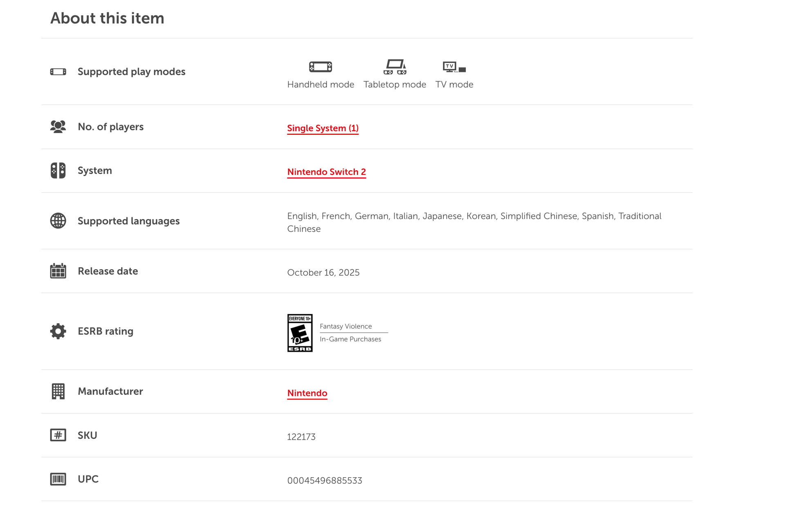
Task: Click the calendar Release date icon
Action: 58,271
